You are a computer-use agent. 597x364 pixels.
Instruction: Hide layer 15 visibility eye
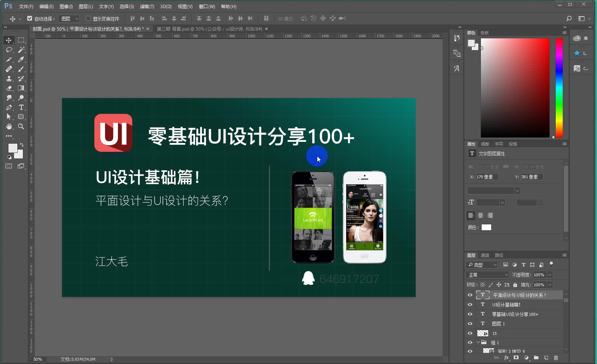(x=470, y=333)
